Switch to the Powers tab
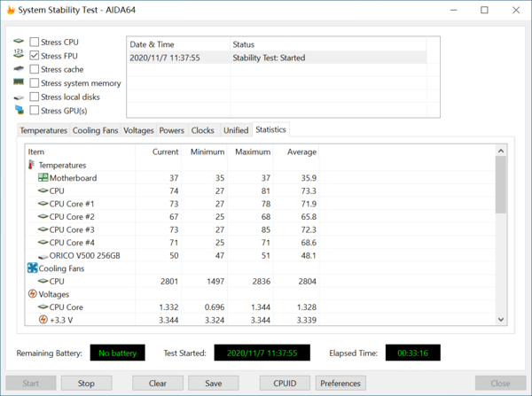 172,130
